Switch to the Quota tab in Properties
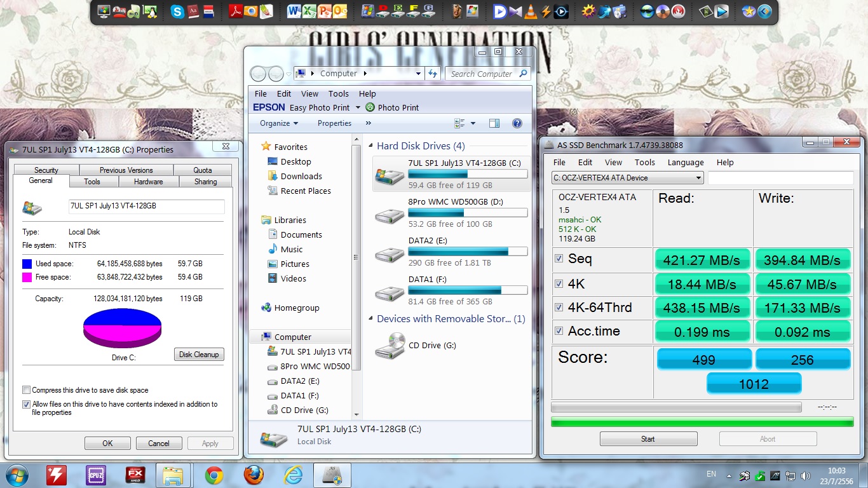Viewport: 868px width, 488px height. coord(203,170)
